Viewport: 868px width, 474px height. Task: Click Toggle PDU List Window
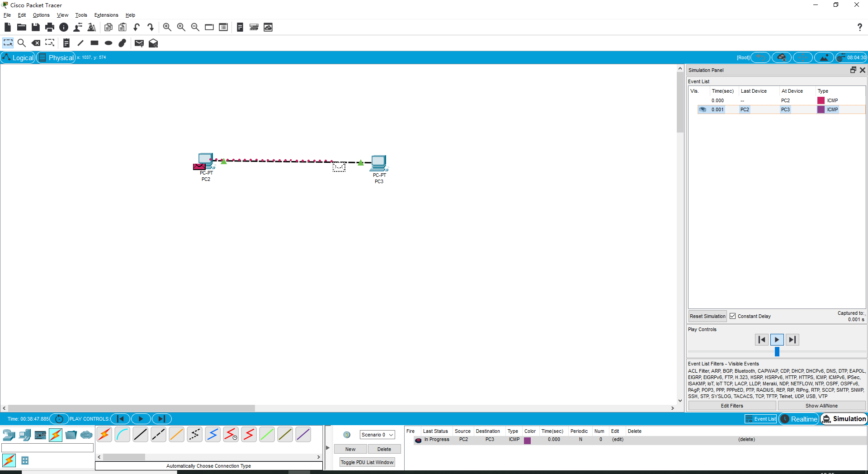[x=367, y=462]
